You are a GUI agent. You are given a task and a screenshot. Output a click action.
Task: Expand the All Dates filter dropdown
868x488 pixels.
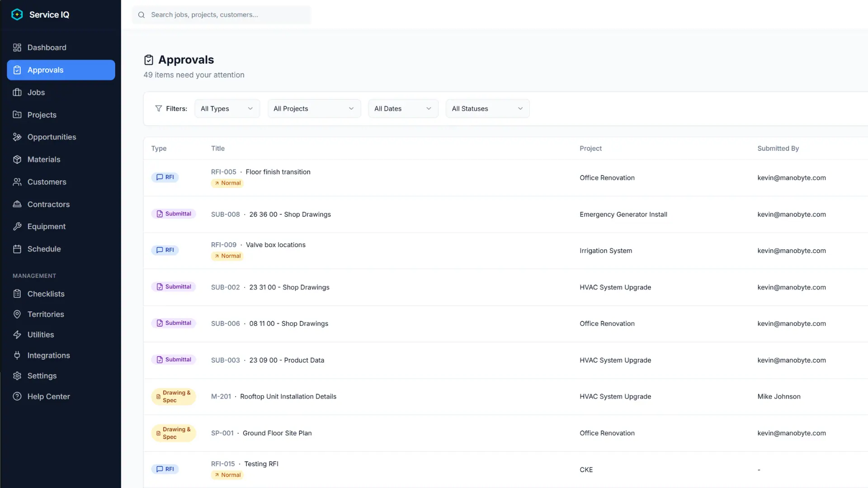[403, 108]
